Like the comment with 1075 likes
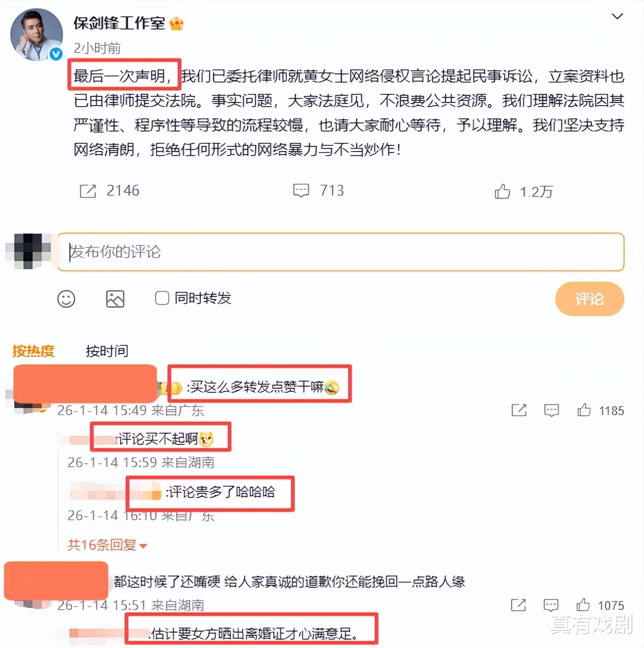Viewport: 644px width, 648px height. coord(583,605)
